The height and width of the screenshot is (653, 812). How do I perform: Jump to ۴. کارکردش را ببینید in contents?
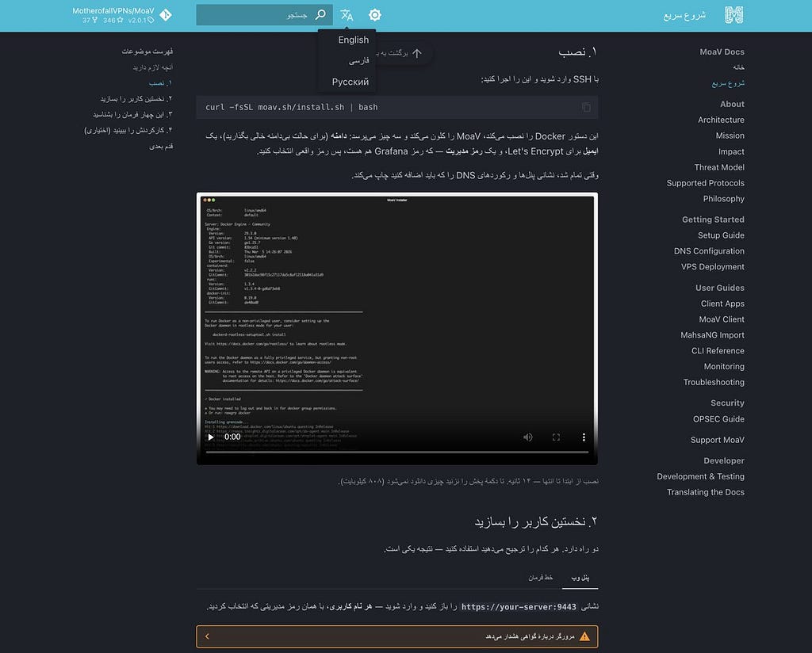[128, 130]
